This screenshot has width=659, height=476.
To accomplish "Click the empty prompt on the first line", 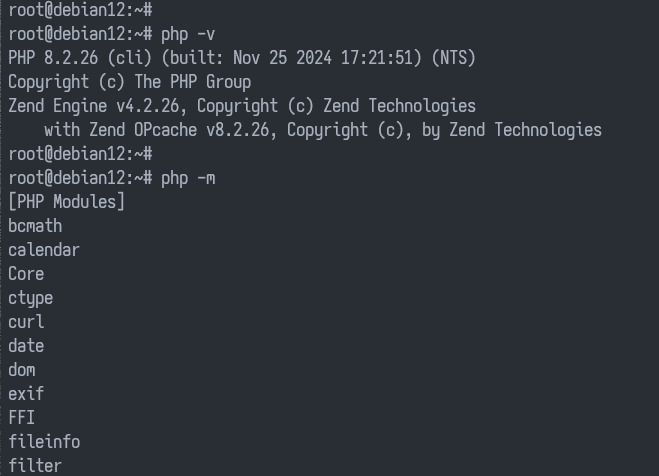I will coord(80,10).
